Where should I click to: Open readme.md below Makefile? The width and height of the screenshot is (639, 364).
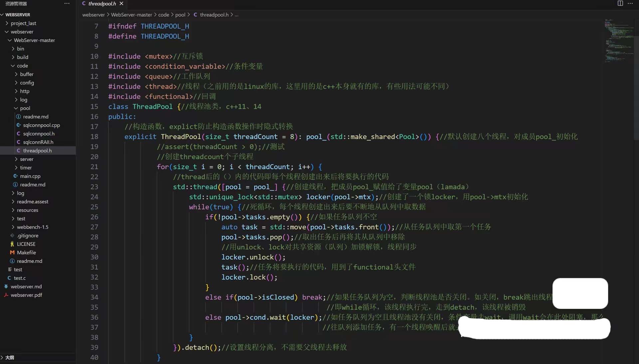click(38, 261)
